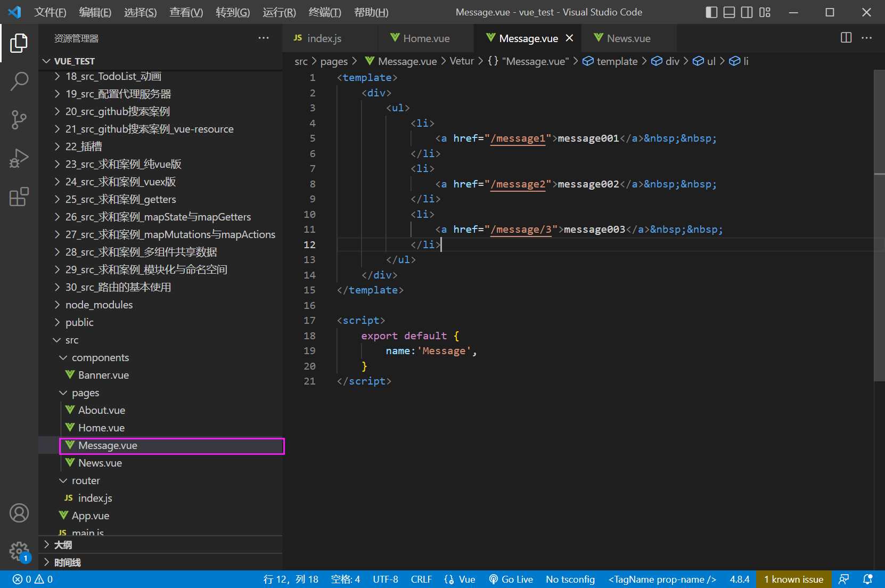Open the 帮助(H) menu
Image resolution: width=885 pixels, height=588 pixels.
click(x=371, y=12)
